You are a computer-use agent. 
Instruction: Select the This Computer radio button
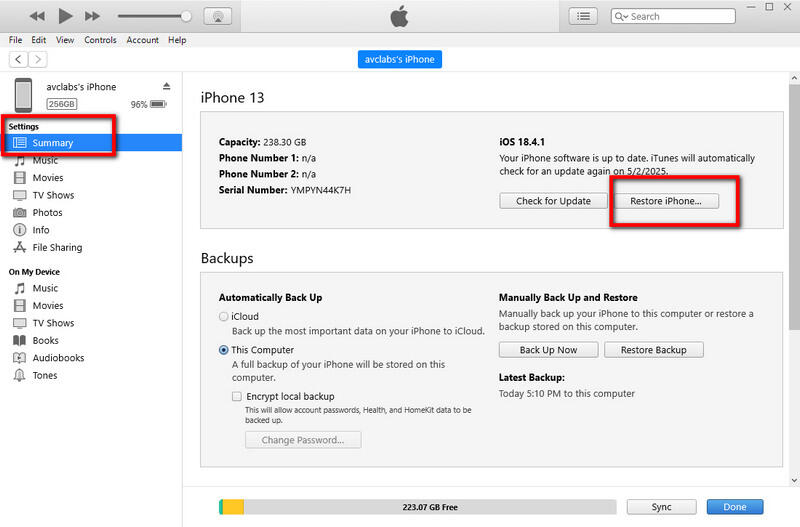click(x=223, y=350)
